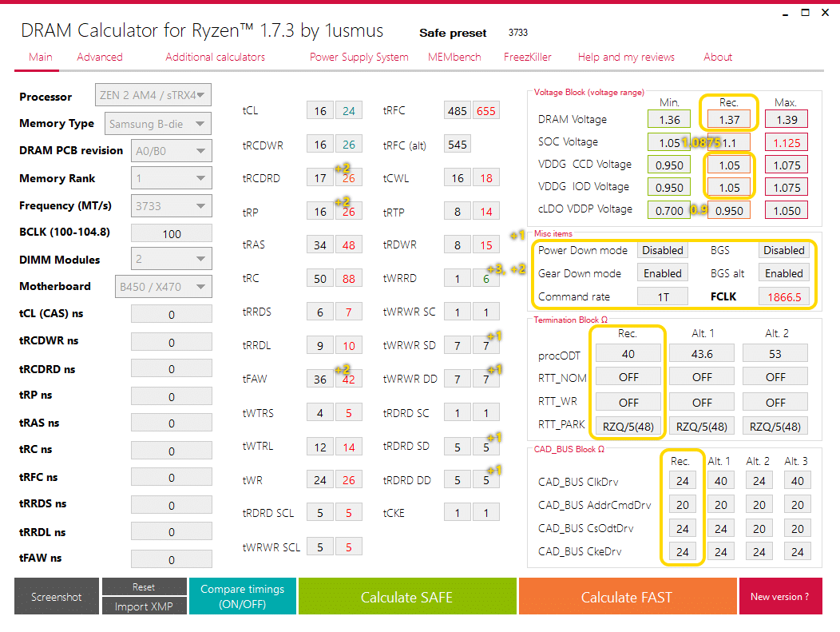The height and width of the screenshot is (632, 840).
Task: Switch to the Advanced tab
Action: (100, 57)
